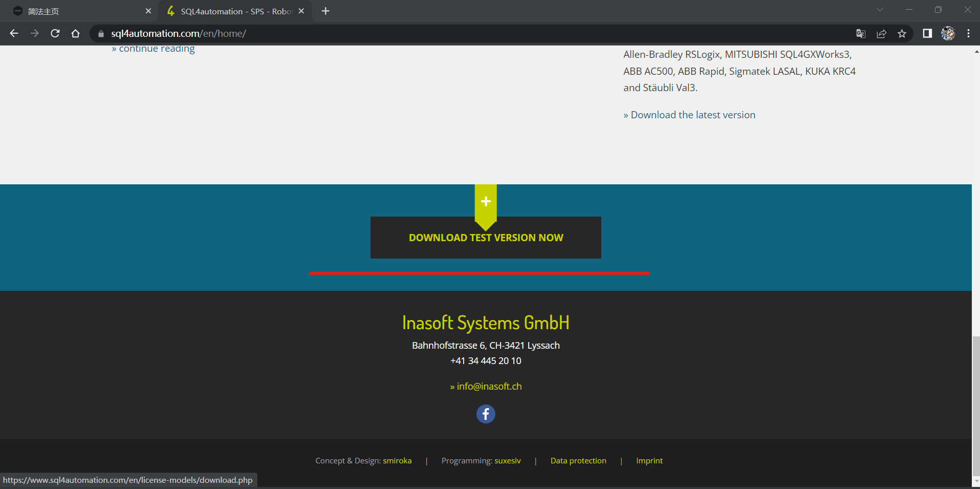Open the Chrome profile avatar
The height and width of the screenshot is (489, 980).
948,33
